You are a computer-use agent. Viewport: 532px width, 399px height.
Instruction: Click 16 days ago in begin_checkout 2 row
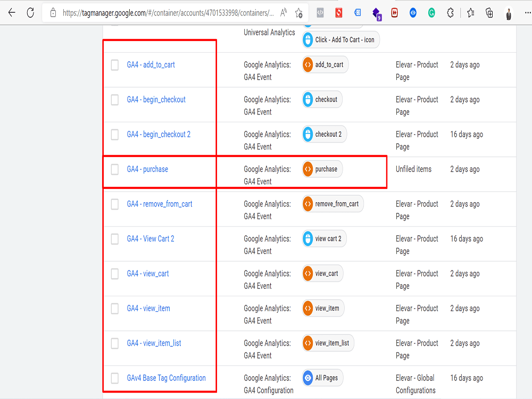467,135
